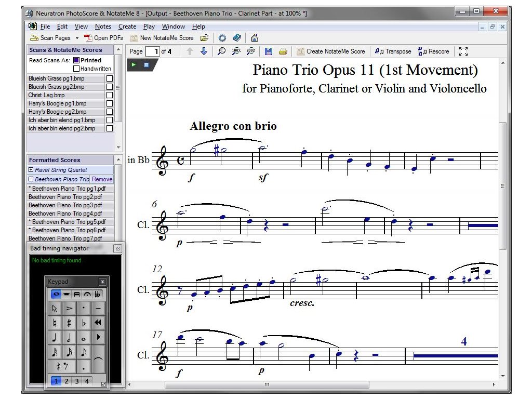Open the Window menu
Image resolution: width=532 pixels, height=399 pixels.
pos(174,26)
